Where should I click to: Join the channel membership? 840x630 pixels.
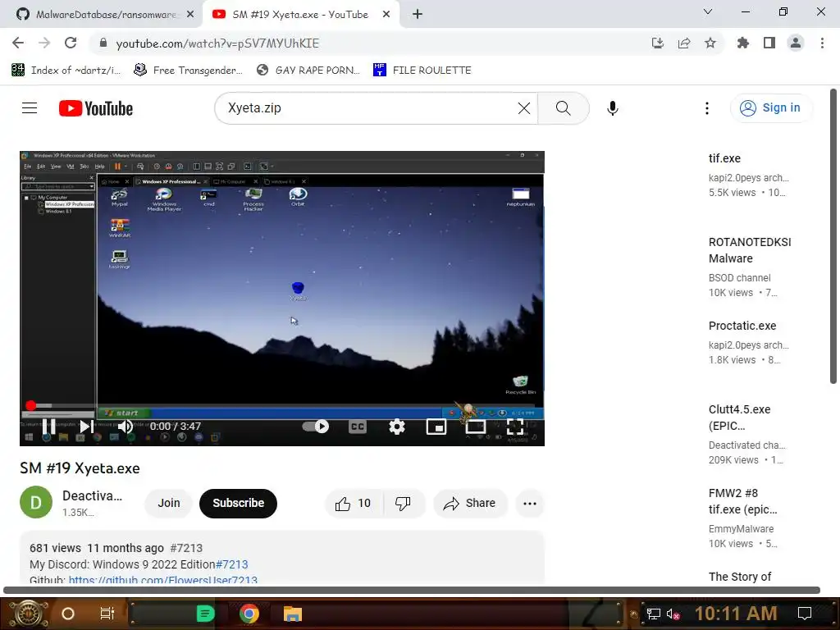(x=169, y=503)
